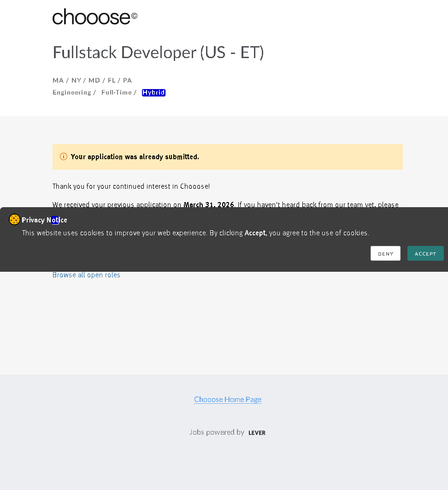The height and width of the screenshot is (490, 448).
Task: Go to the Chooose Home Page link
Action: [x=228, y=400]
